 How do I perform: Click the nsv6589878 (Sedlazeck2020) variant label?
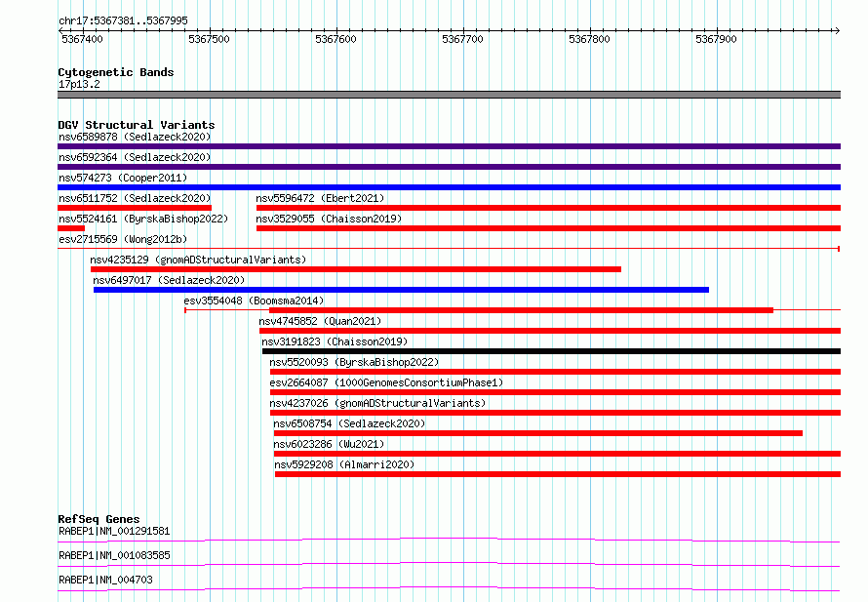click(x=135, y=137)
